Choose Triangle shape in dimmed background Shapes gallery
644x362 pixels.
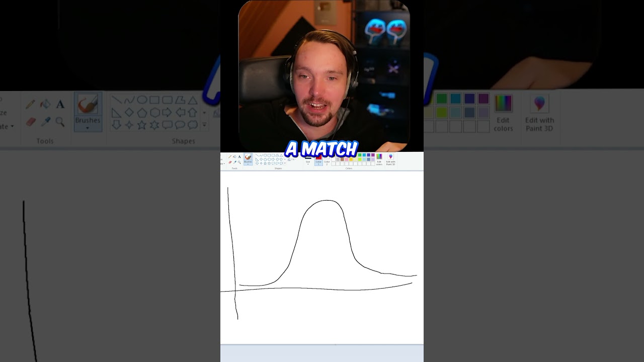coord(193,100)
